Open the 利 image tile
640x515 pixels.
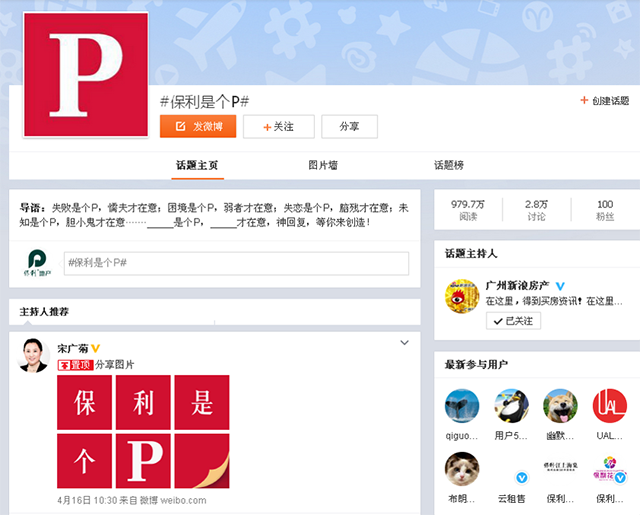(143, 402)
